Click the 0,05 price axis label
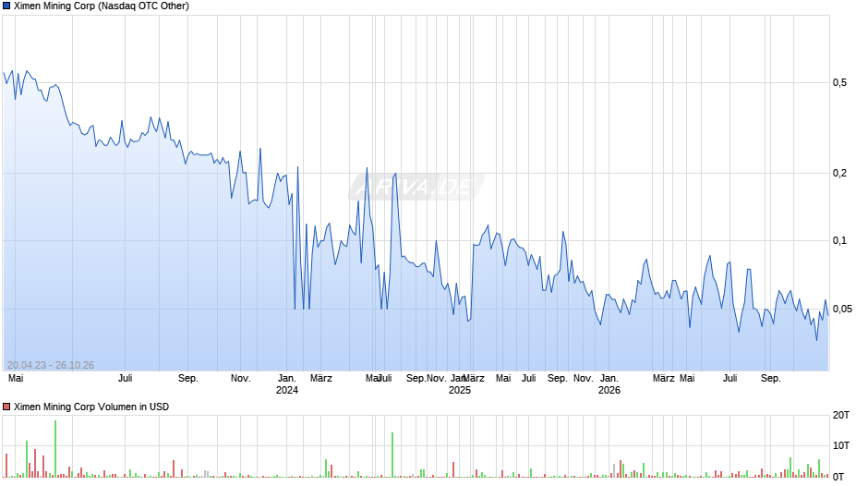 tap(842, 309)
